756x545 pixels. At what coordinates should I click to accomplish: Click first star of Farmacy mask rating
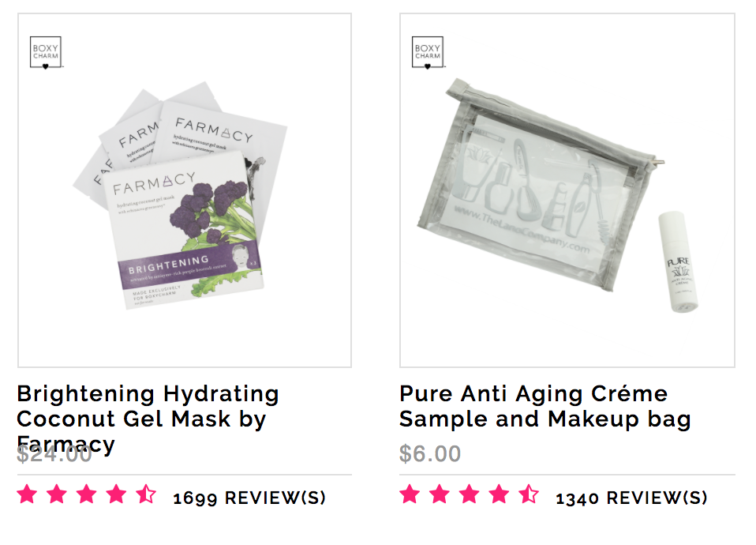pyautogui.click(x=27, y=494)
